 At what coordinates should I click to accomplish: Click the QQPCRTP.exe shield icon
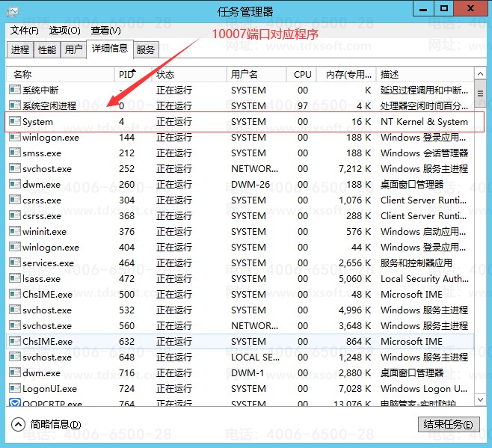(x=14, y=405)
